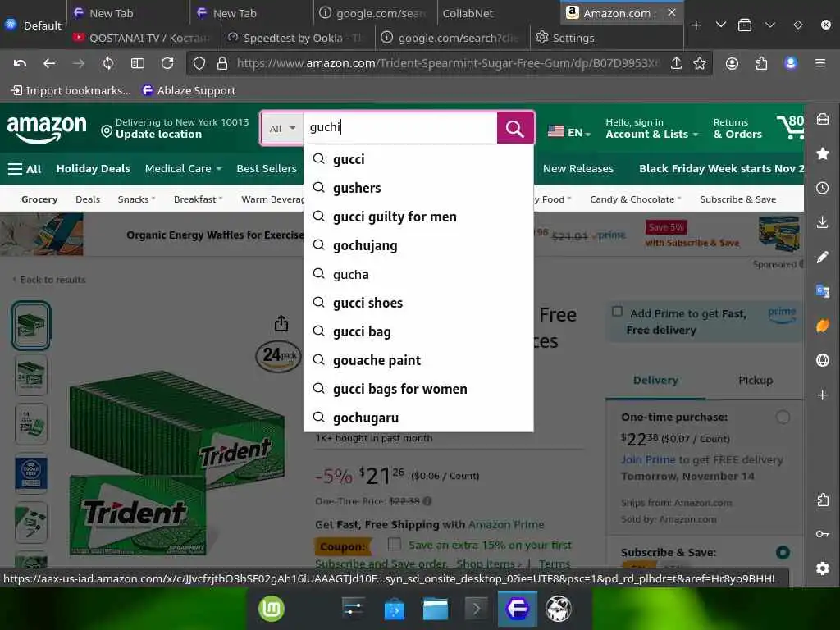Switch to the Pickup tab

tap(756, 380)
